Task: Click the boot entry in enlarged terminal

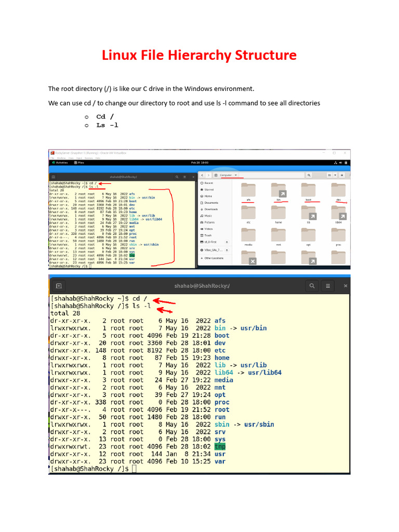Action: [x=222, y=336]
